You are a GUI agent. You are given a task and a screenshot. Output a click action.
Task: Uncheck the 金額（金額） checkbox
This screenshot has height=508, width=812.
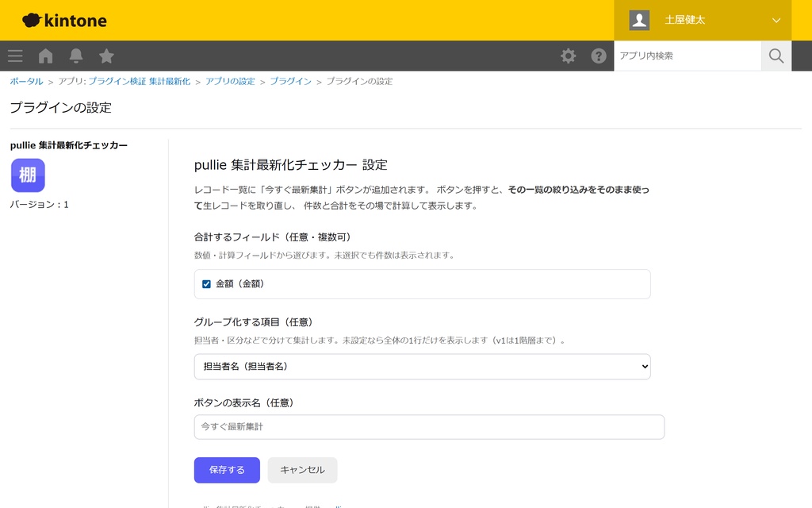[207, 284]
